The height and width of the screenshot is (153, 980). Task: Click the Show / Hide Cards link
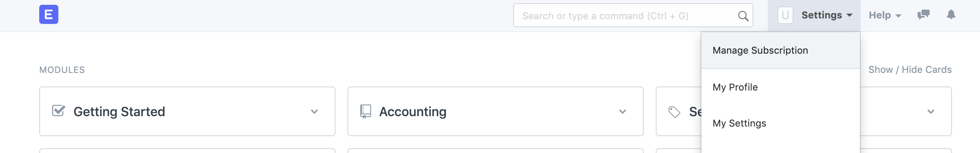[x=910, y=70]
